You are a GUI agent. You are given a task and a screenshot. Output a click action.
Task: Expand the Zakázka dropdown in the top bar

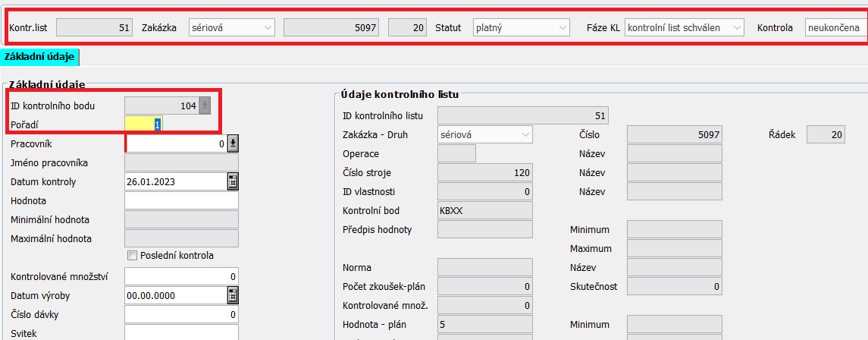[268, 28]
